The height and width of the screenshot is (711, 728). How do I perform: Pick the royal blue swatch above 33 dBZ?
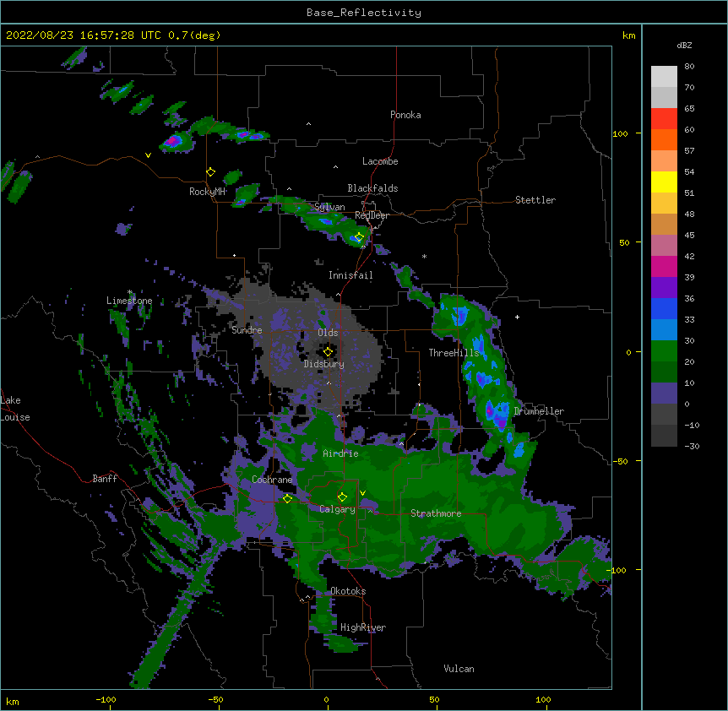(x=664, y=309)
